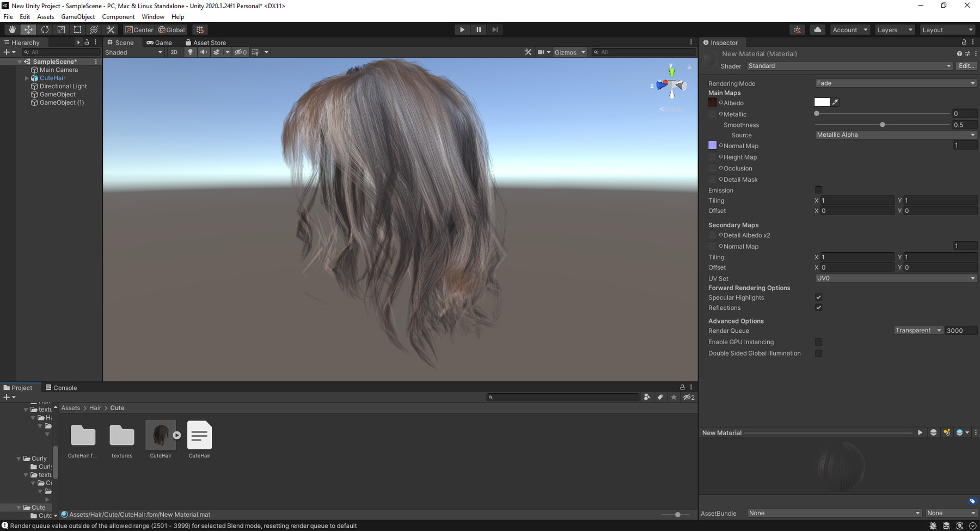Toggle scene audio speaker icon
980x531 pixels.
pos(203,52)
